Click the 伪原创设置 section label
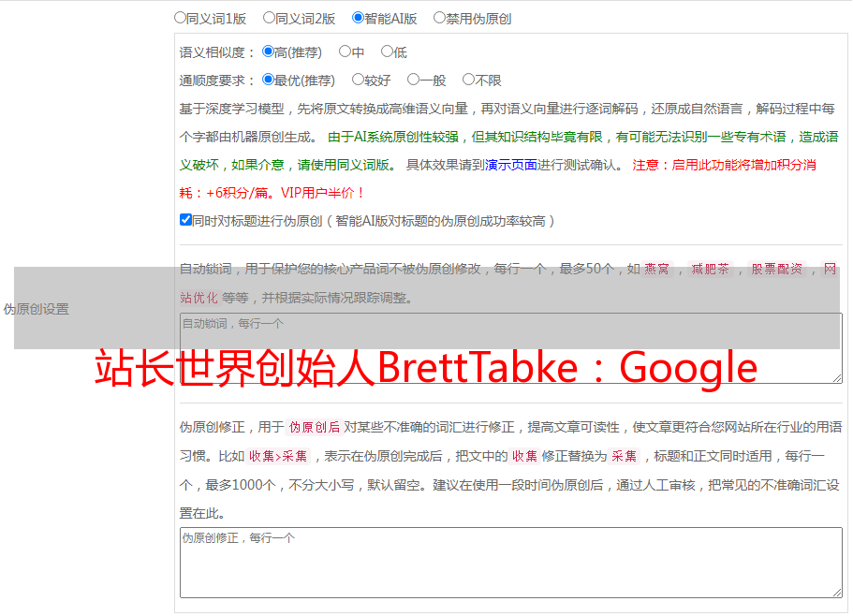 (x=37, y=309)
